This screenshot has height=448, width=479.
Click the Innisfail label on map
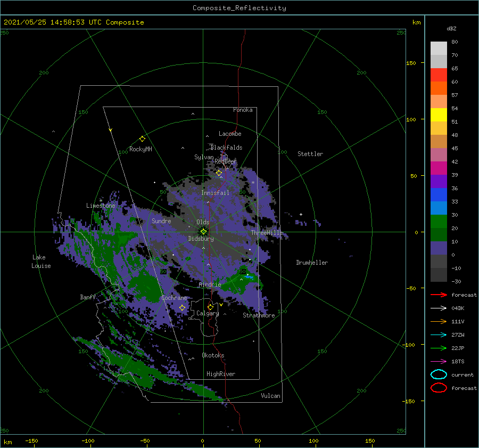pyautogui.click(x=215, y=193)
